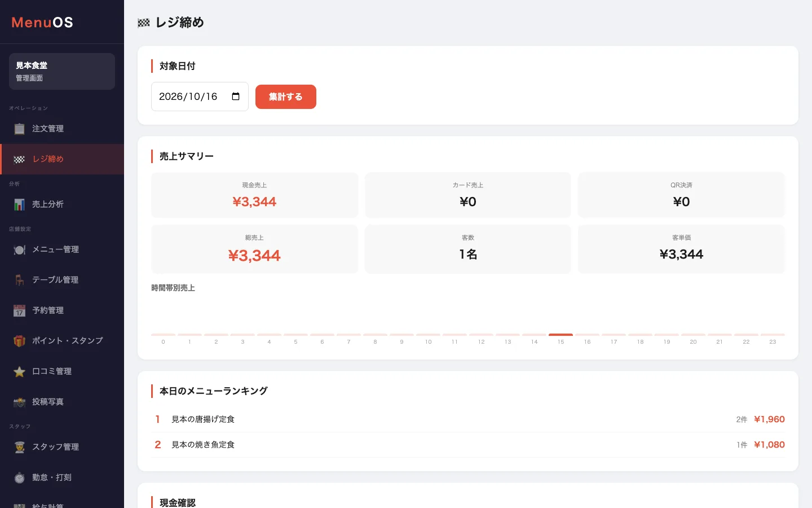812x508 pixels.
Task: Open 投稿写真 in the sidebar
Action: click(62, 402)
